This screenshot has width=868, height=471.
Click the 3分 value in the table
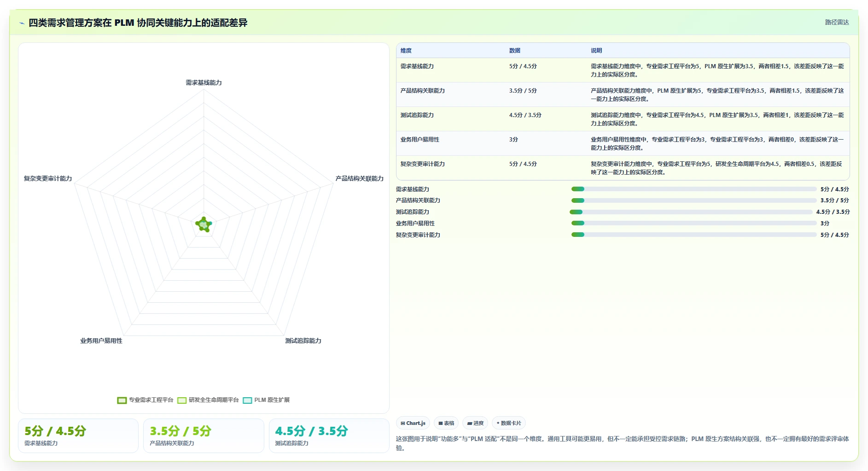(513, 140)
